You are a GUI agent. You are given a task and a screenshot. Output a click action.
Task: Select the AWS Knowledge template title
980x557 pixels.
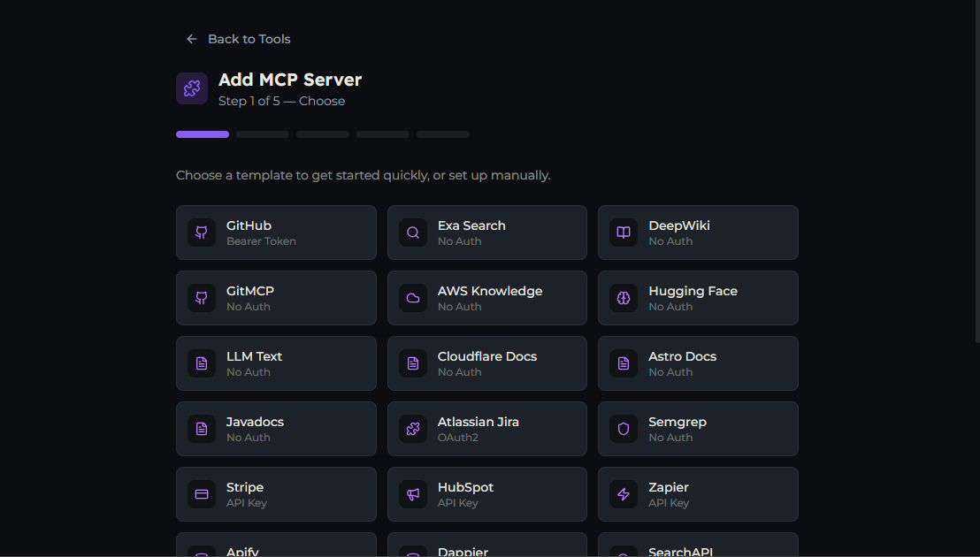490,291
